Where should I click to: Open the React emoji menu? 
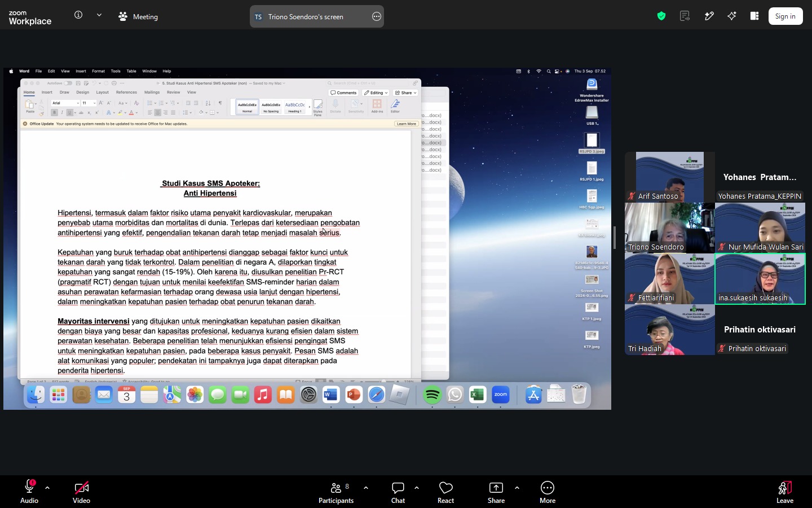pos(445,492)
